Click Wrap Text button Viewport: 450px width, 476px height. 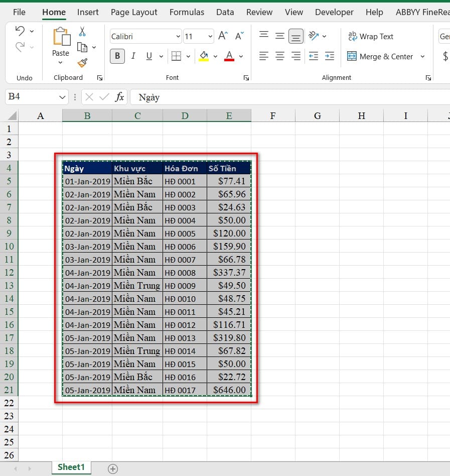(x=370, y=37)
